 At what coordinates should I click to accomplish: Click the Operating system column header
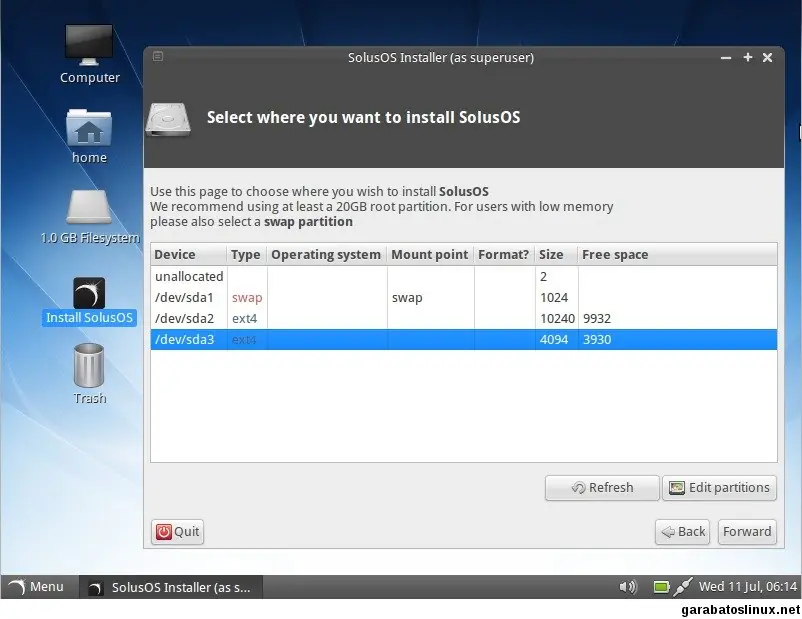point(327,254)
